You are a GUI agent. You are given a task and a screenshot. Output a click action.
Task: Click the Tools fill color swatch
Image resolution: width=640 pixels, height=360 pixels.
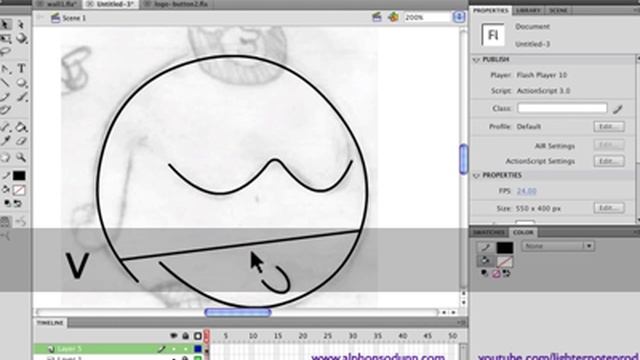tap(19, 190)
